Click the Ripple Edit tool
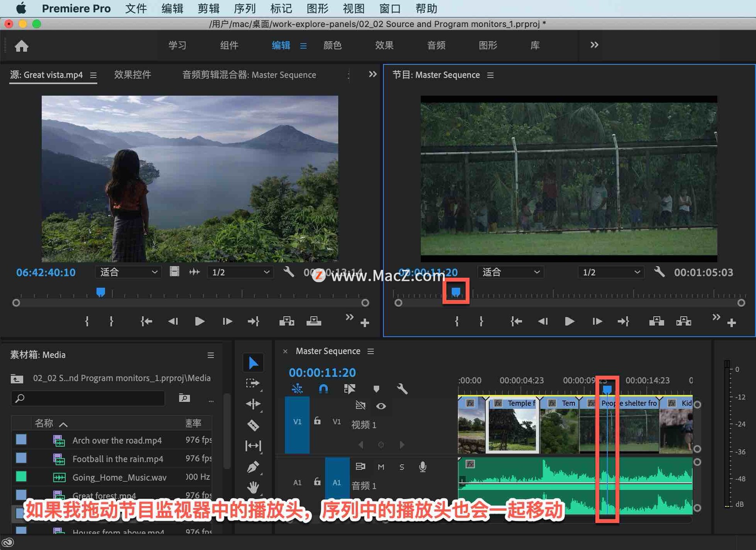Screen dimensions: 756x550 point(253,404)
